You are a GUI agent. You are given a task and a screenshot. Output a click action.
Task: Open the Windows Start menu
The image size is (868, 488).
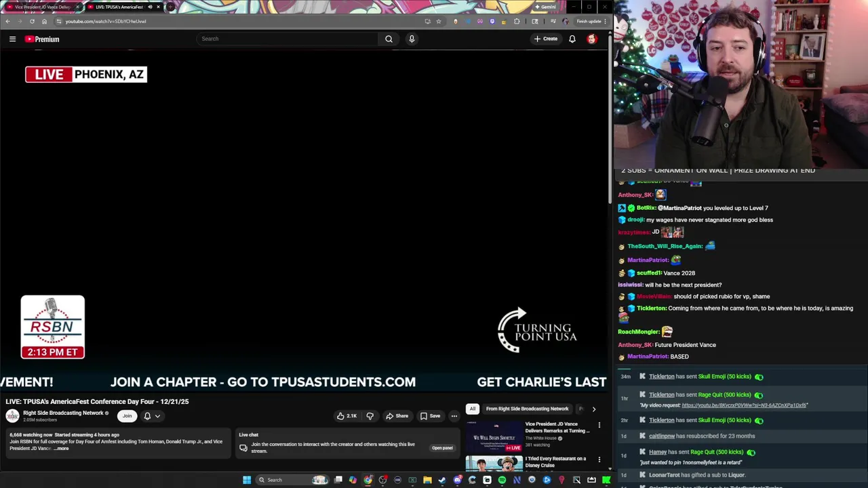247,480
